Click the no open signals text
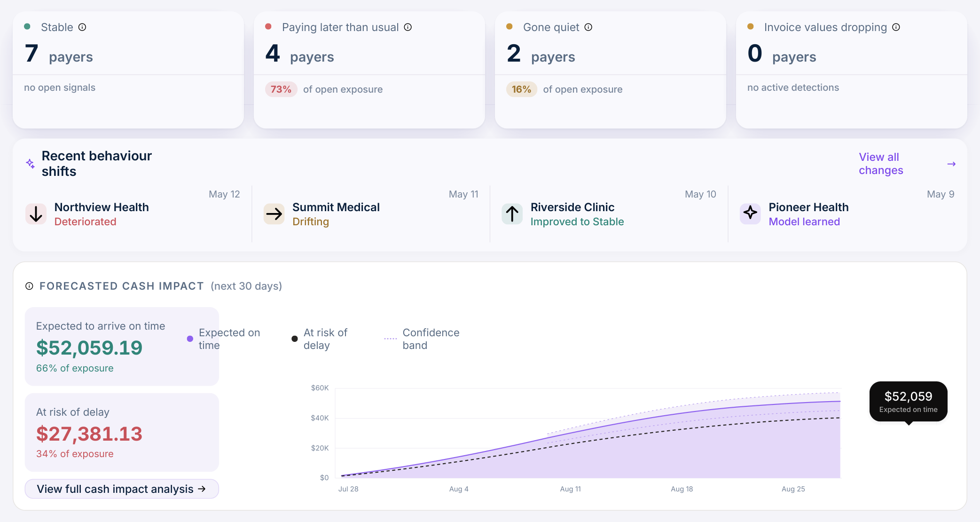 coord(60,87)
